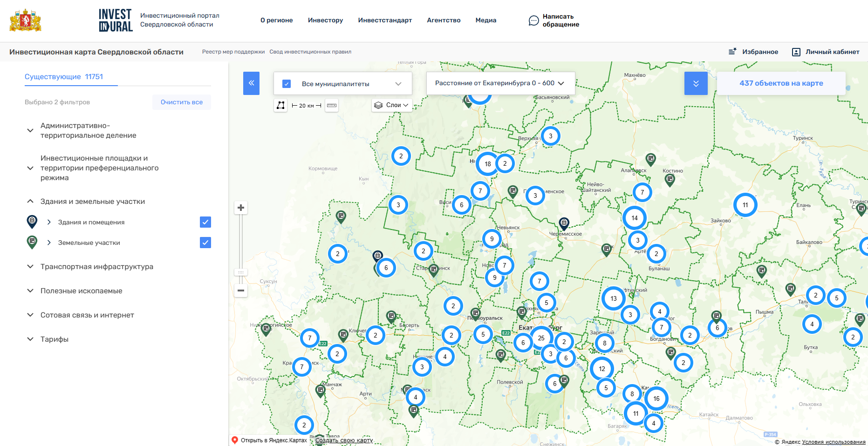The image size is (868, 446).
Task: Toggle the Все муниципалитеты checkbox
Action: (287, 84)
